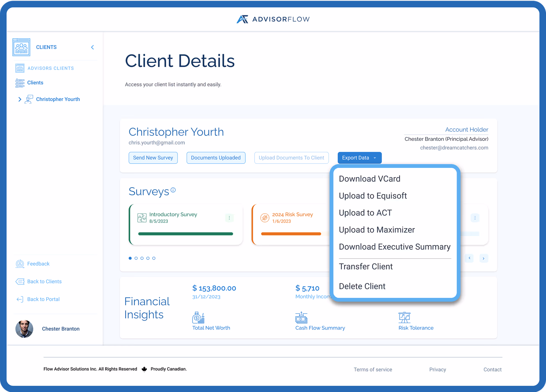Select Download VCard from the menu
The width and height of the screenshot is (546, 392).
[x=370, y=178]
